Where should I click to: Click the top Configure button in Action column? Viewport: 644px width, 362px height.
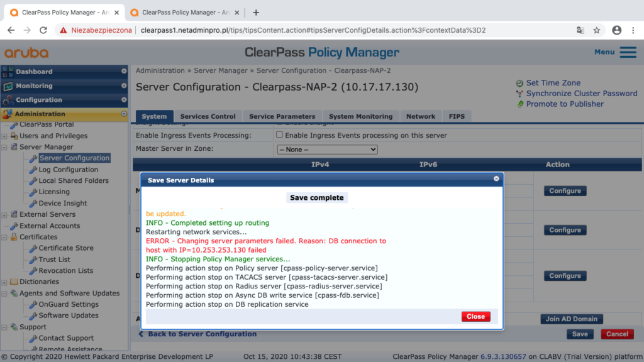pos(565,191)
